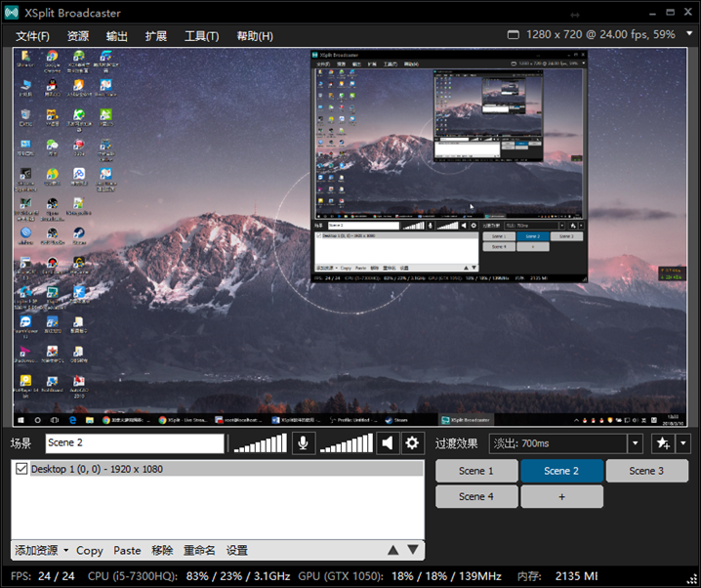Viewport: 701px width, 588px height.
Task: Click 移除 to remove the source
Action: pos(162,550)
